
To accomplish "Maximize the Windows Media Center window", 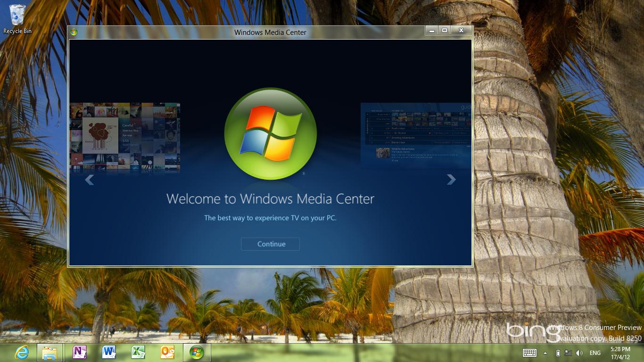I will point(444,31).
